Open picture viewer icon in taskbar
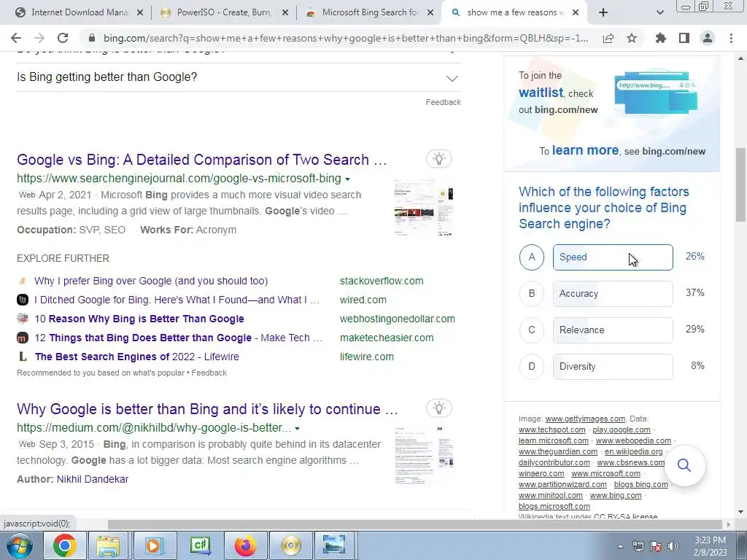 click(x=334, y=545)
